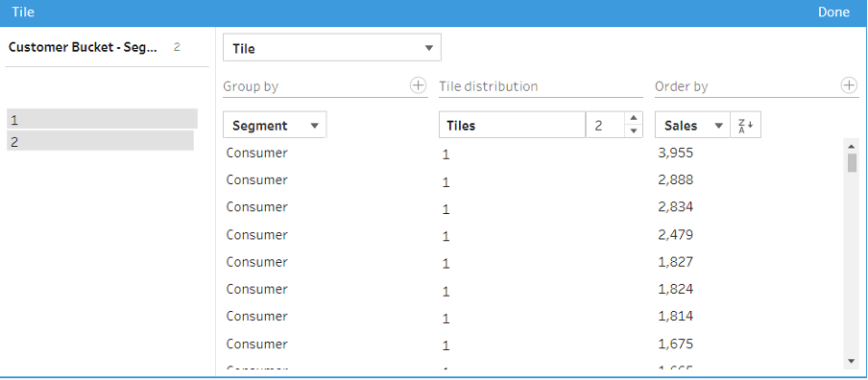Open the Sales order-by dropdown
This screenshot has height=380, width=868.
click(x=693, y=126)
